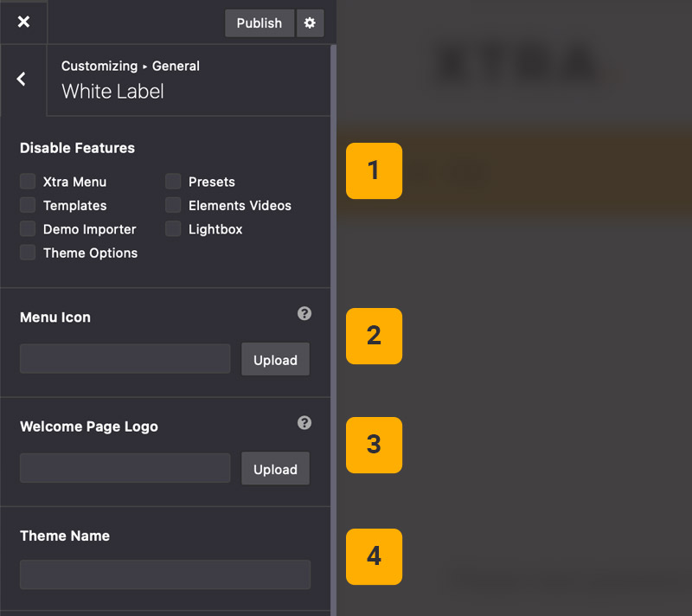Enable the Xtra Menu checkbox
The image size is (692, 616).
point(29,182)
